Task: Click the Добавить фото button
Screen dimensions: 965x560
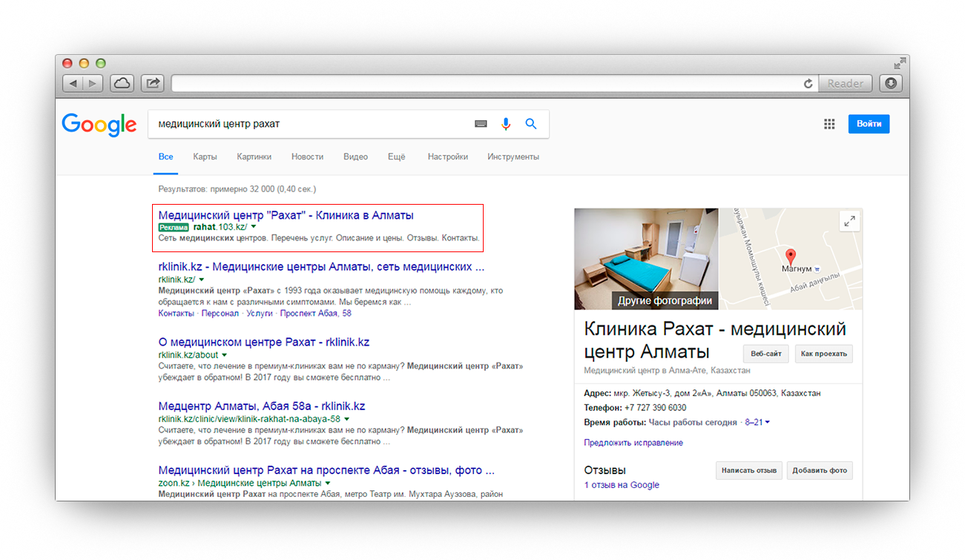Action: tap(820, 470)
